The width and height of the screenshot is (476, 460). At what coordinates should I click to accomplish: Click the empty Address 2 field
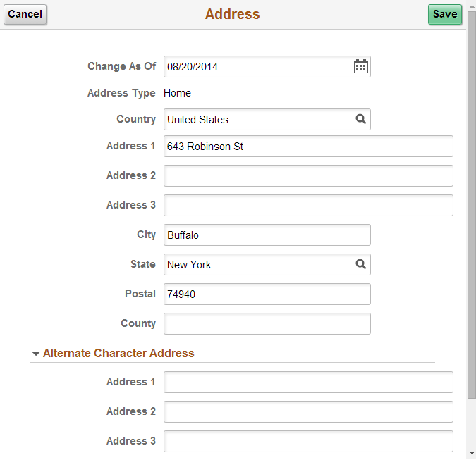(x=308, y=175)
